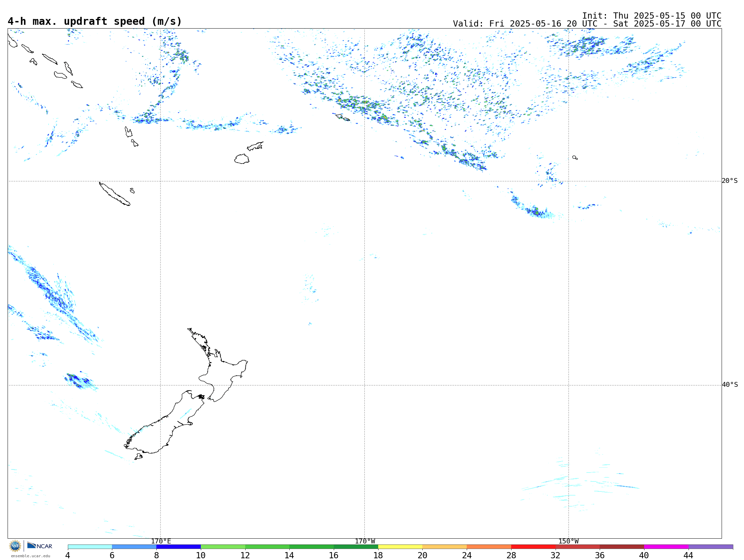Select the magenta 40–44 colorbar segment

point(666,547)
